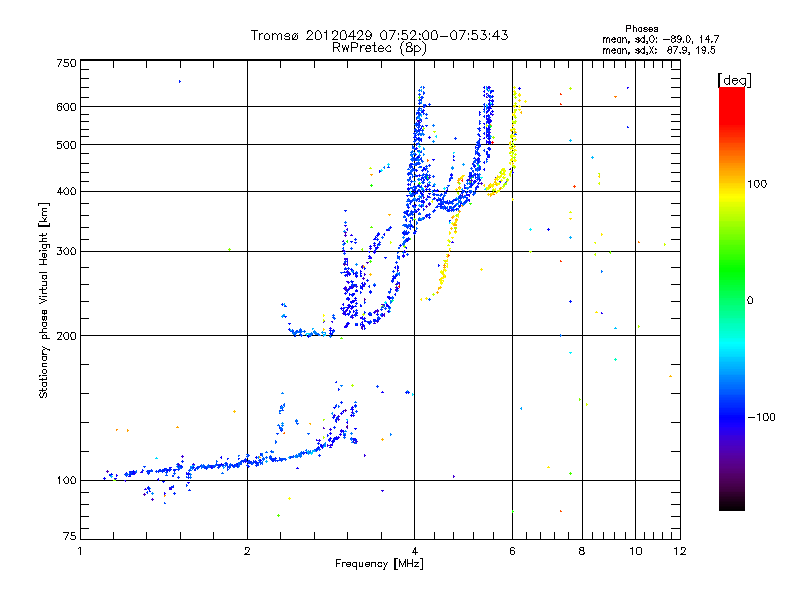
Task: Click the y-axis label "600"
Action: point(66,107)
